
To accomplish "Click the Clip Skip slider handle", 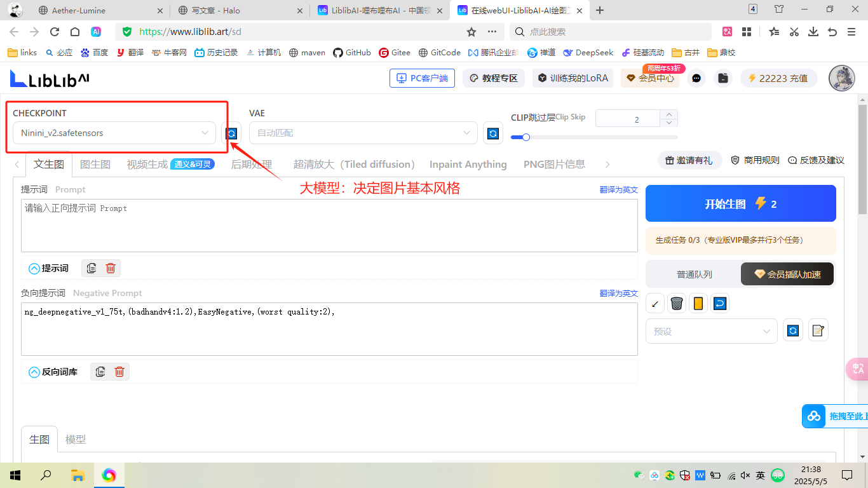I will [526, 137].
